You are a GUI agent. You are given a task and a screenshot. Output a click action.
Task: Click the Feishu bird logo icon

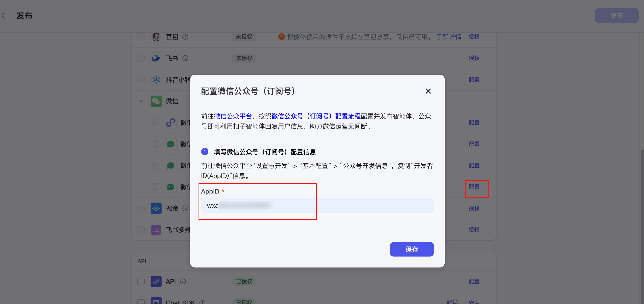[156, 58]
